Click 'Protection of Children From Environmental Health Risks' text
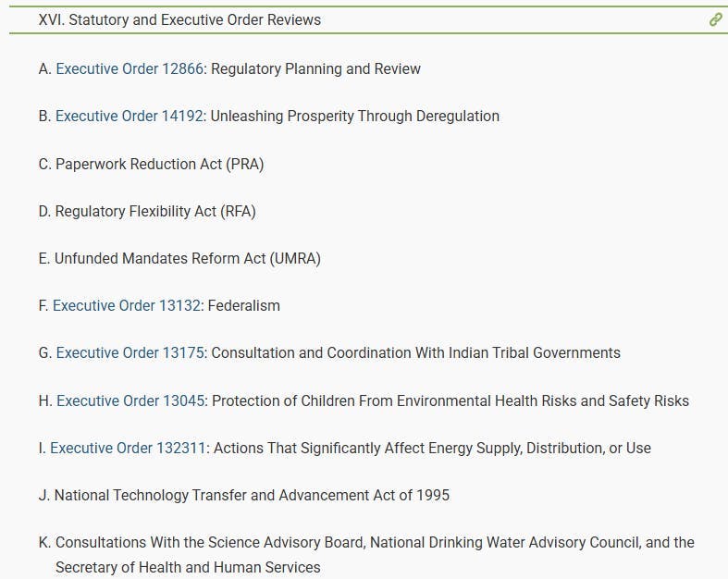The image size is (728, 579). pyautogui.click(x=394, y=400)
